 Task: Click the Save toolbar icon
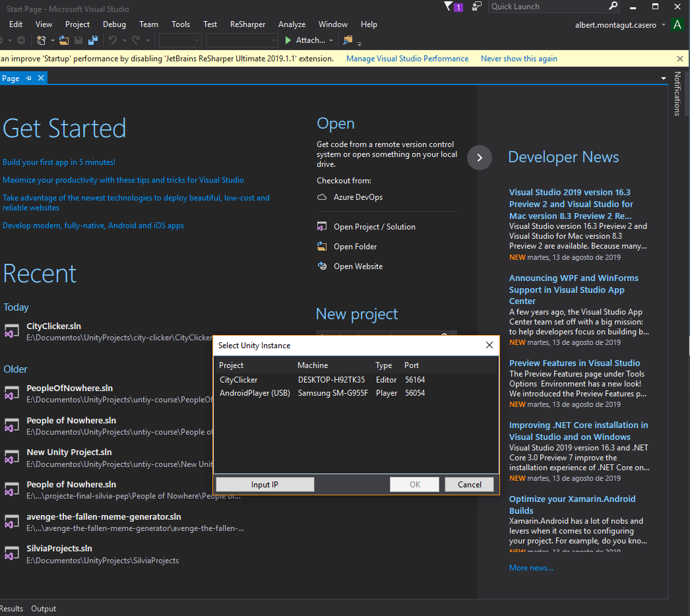[x=78, y=40]
